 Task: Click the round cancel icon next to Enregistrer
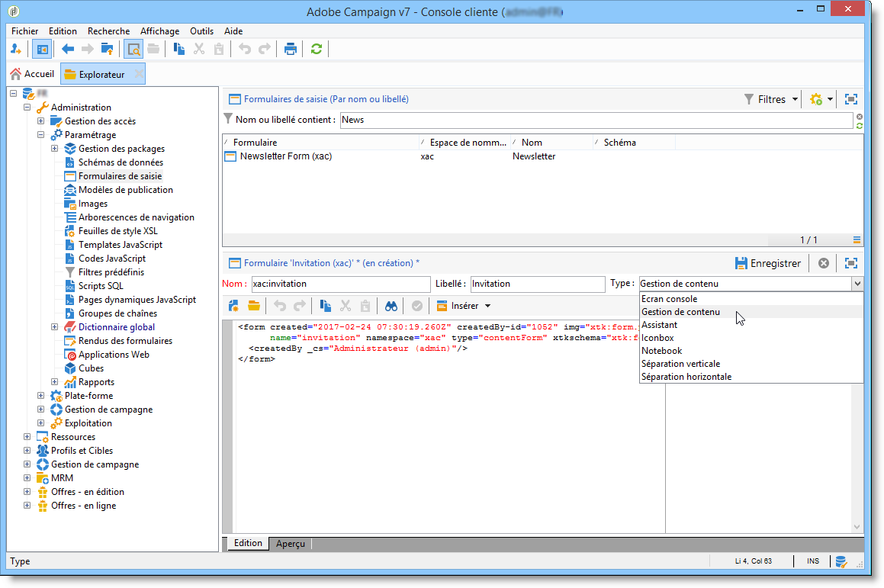[824, 263]
